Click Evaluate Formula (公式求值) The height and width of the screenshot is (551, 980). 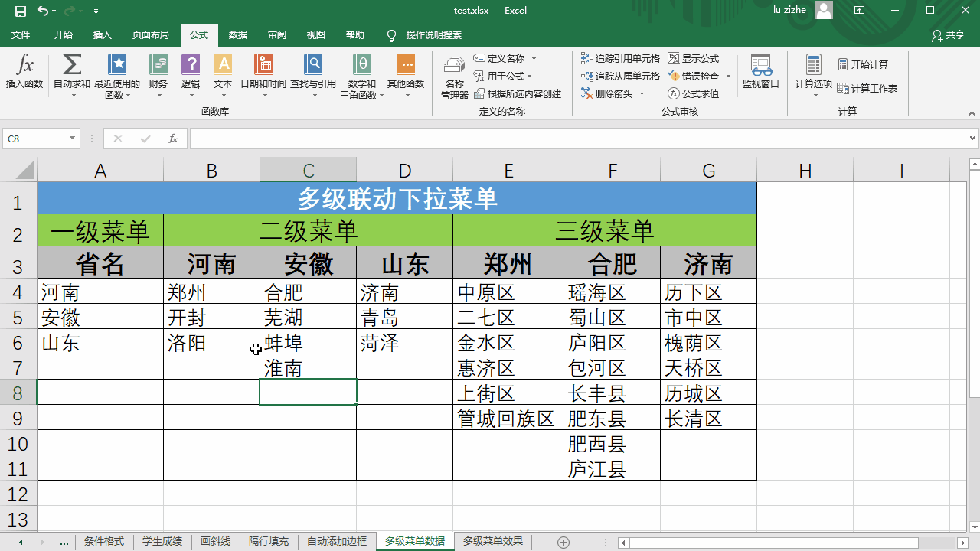click(x=694, y=93)
